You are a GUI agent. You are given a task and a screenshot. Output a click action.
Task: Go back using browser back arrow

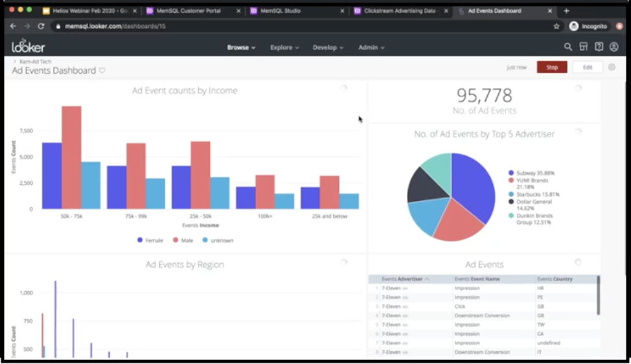[x=13, y=26]
